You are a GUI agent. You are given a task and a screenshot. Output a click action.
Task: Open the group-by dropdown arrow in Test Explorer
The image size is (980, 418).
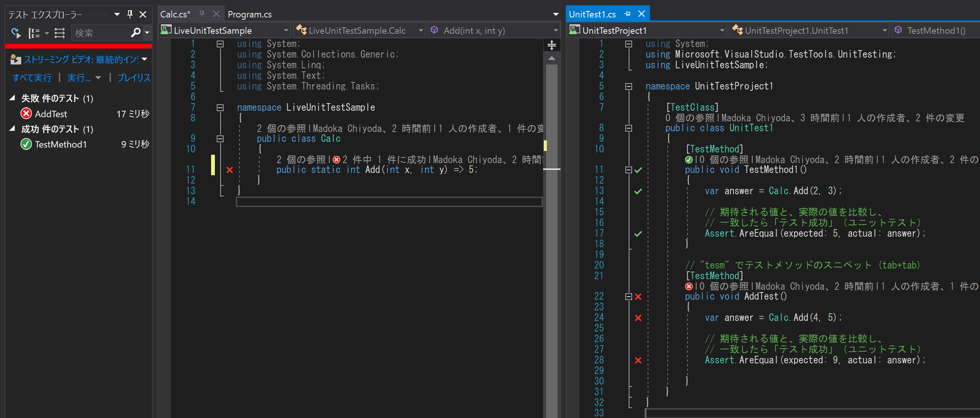[x=47, y=33]
